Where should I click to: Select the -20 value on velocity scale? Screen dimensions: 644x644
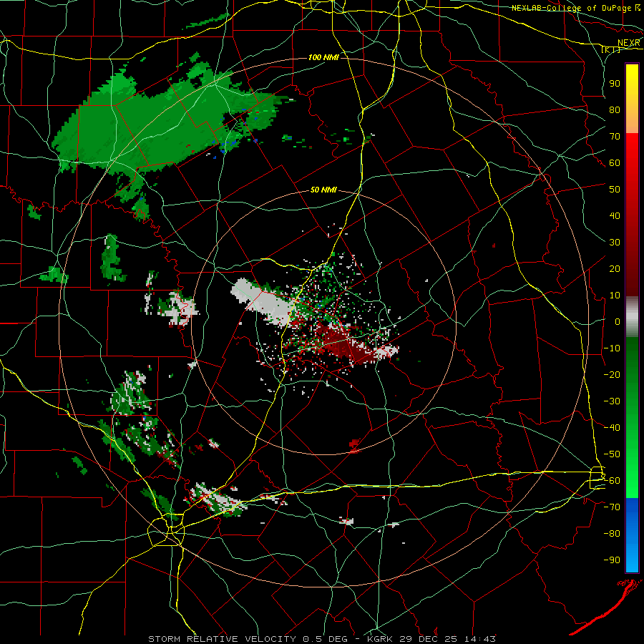point(612,375)
